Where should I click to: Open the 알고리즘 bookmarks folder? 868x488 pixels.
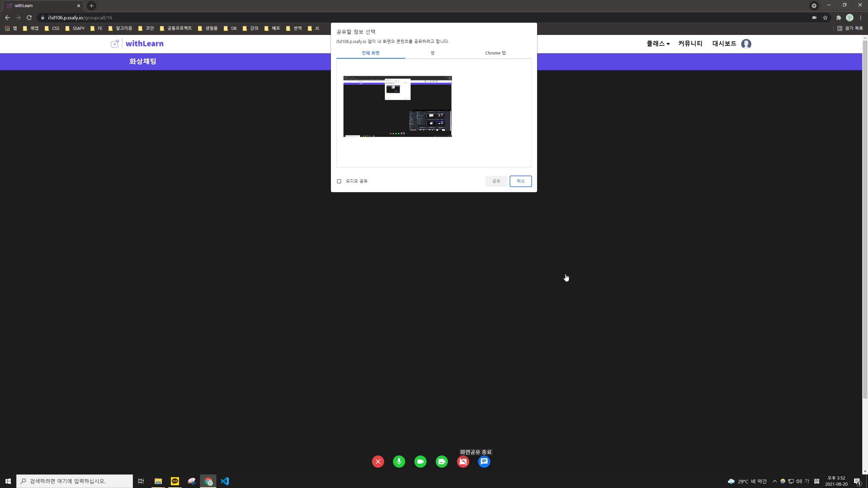click(x=121, y=28)
